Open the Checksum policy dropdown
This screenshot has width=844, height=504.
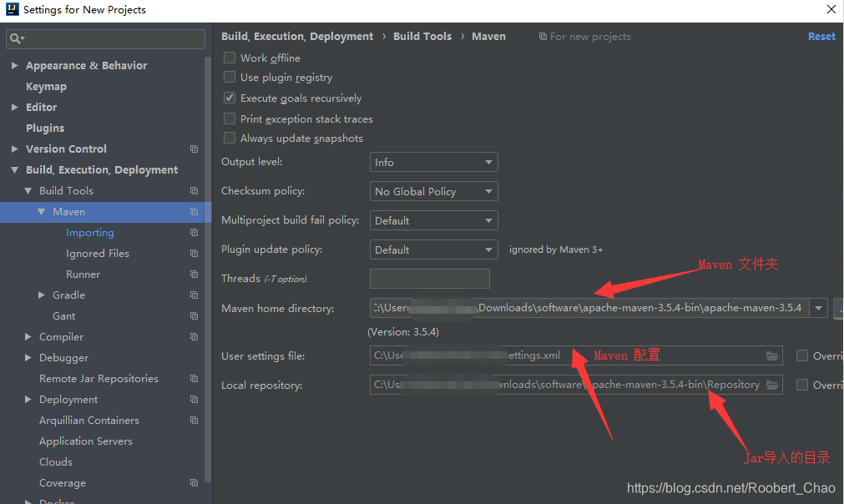click(x=434, y=191)
